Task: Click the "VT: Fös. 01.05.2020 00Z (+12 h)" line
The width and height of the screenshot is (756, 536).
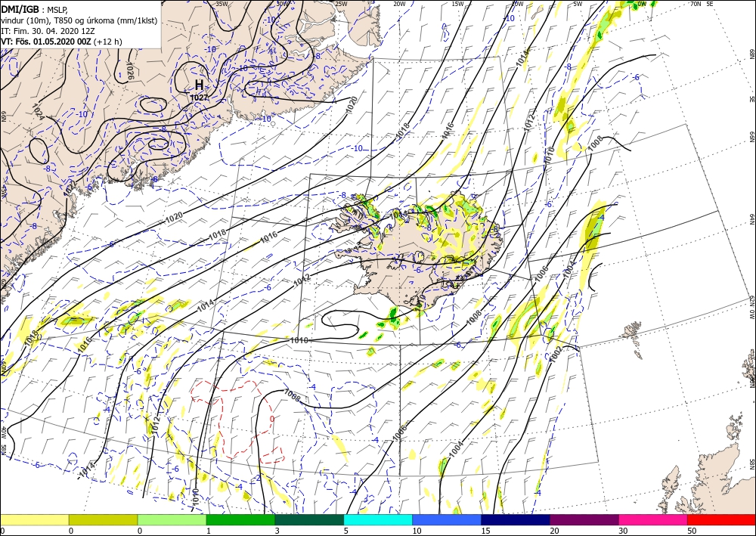Action: (x=62, y=42)
